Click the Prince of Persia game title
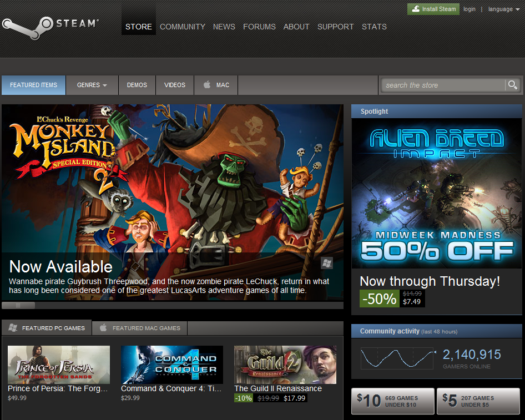Image resolution: width=525 pixels, height=420 pixels. [x=58, y=388]
